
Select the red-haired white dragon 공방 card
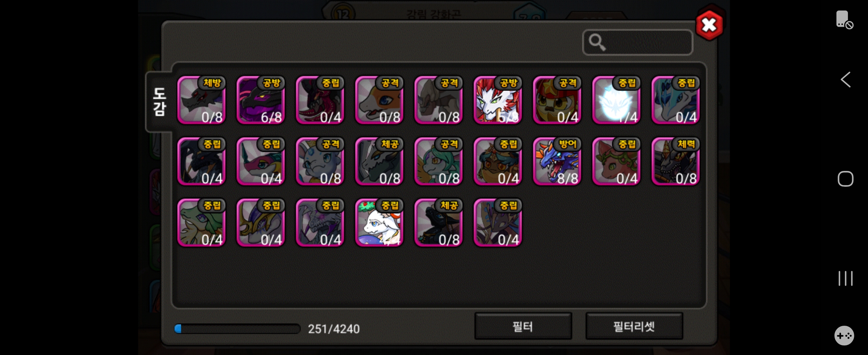[498, 100]
